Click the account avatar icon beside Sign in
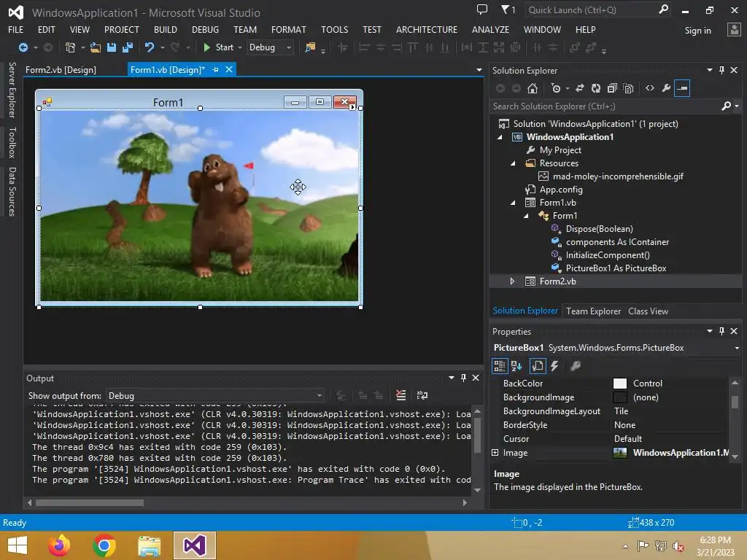 (734, 30)
